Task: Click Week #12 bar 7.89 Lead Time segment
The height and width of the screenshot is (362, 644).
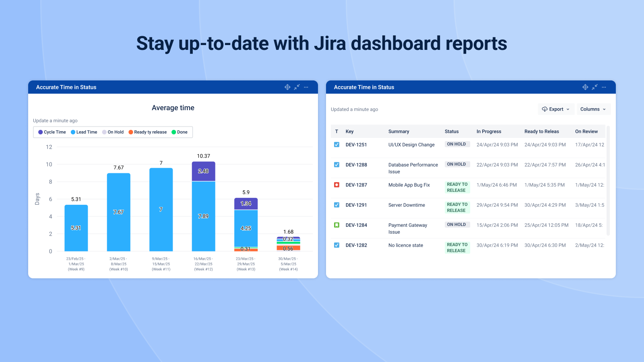Action: click(203, 216)
